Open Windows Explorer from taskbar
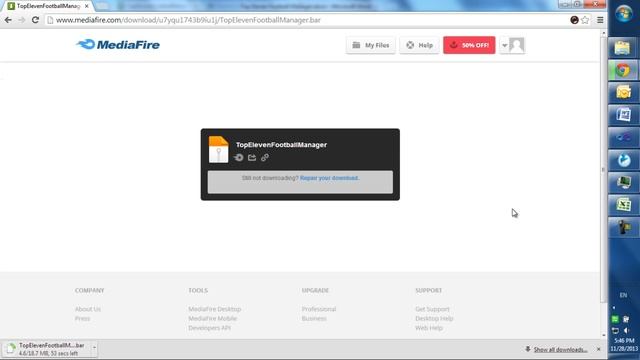 (x=623, y=48)
